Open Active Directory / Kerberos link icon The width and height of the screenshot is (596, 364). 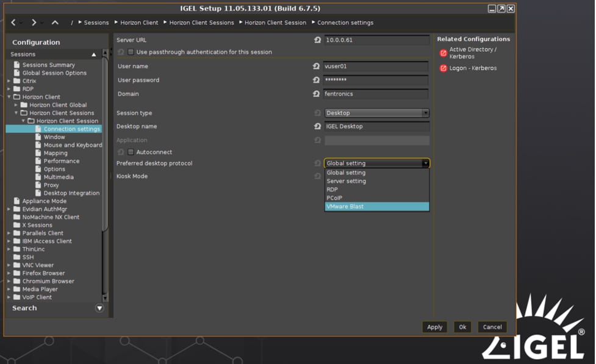[443, 53]
